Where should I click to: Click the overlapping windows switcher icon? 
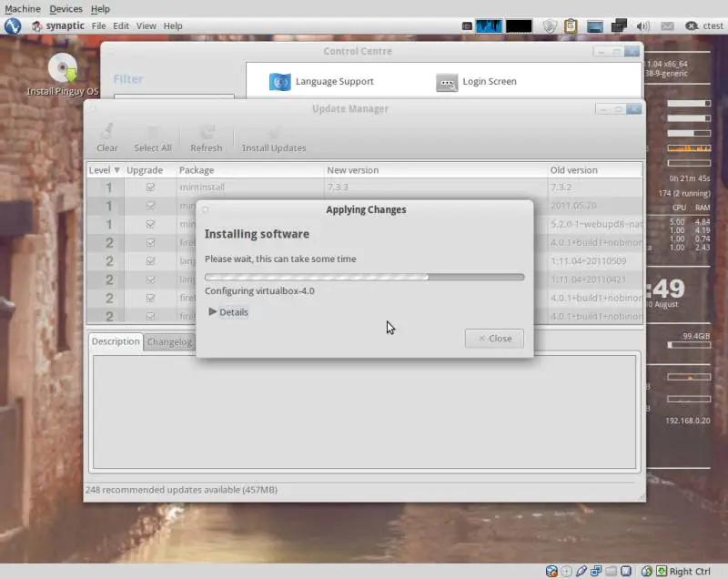click(619, 26)
